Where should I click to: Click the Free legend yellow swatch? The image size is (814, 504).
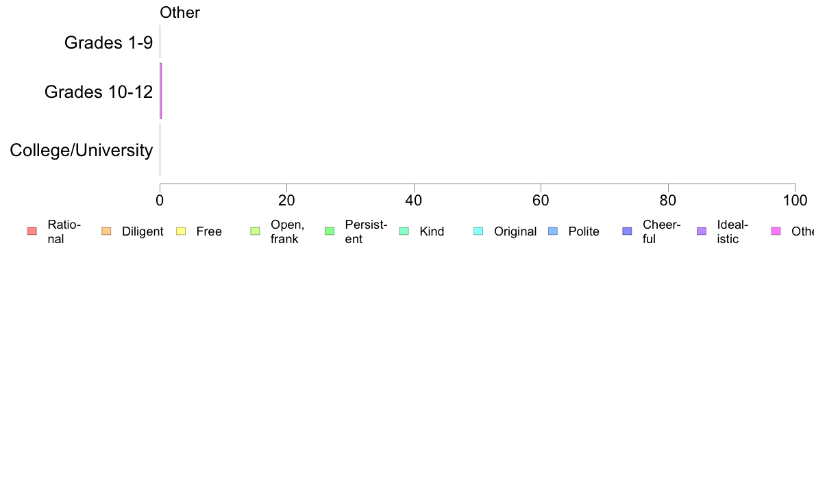tap(181, 231)
